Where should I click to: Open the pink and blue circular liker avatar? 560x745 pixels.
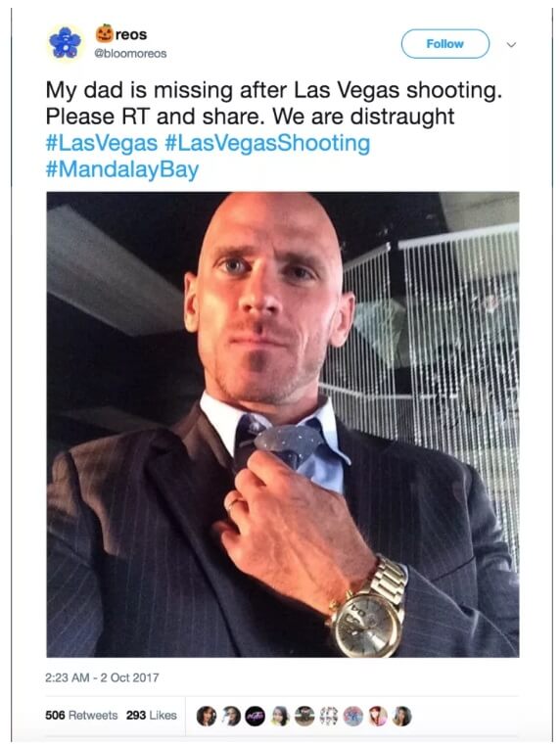[352, 716]
